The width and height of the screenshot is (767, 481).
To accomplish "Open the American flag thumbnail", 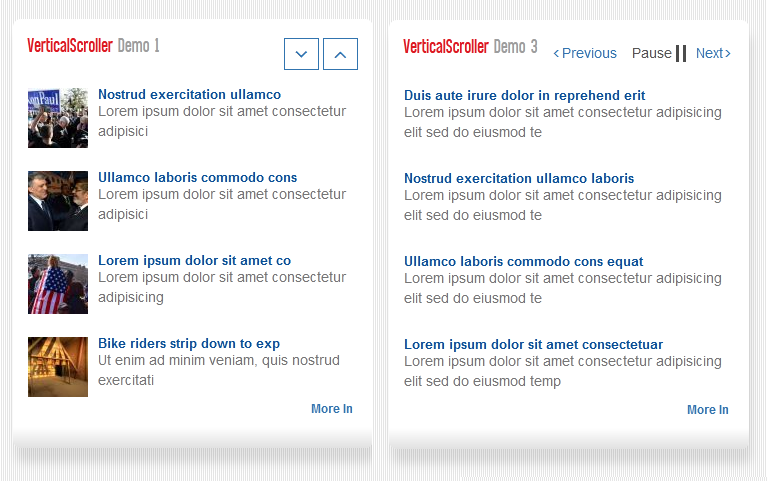I will tap(58, 284).
